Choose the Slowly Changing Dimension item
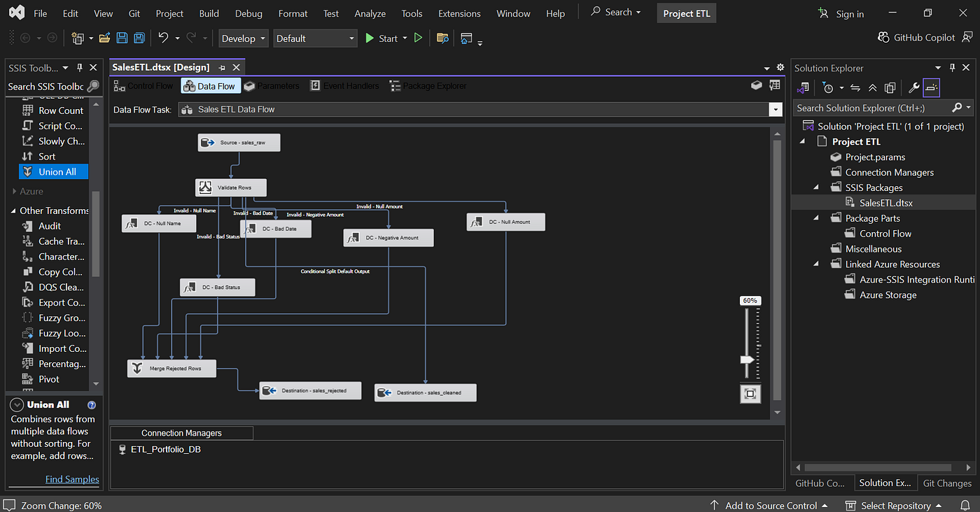The height and width of the screenshot is (512, 980). pos(52,141)
